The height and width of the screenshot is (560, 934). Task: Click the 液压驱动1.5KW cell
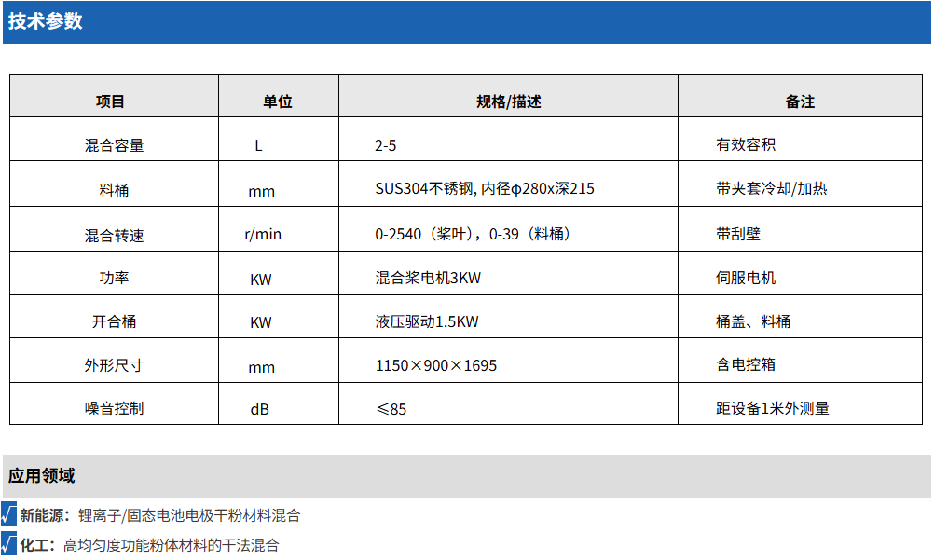coord(427,321)
